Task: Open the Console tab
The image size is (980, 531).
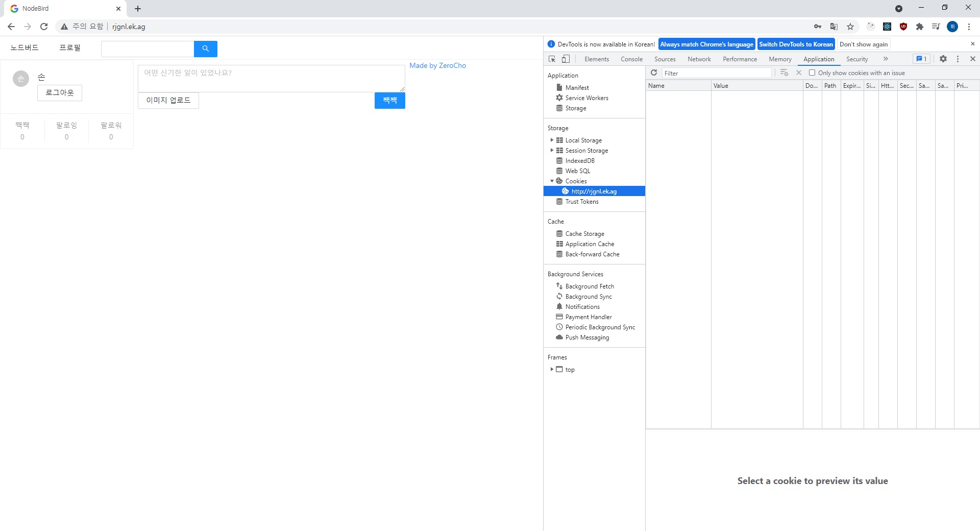Action: pyautogui.click(x=631, y=59)
